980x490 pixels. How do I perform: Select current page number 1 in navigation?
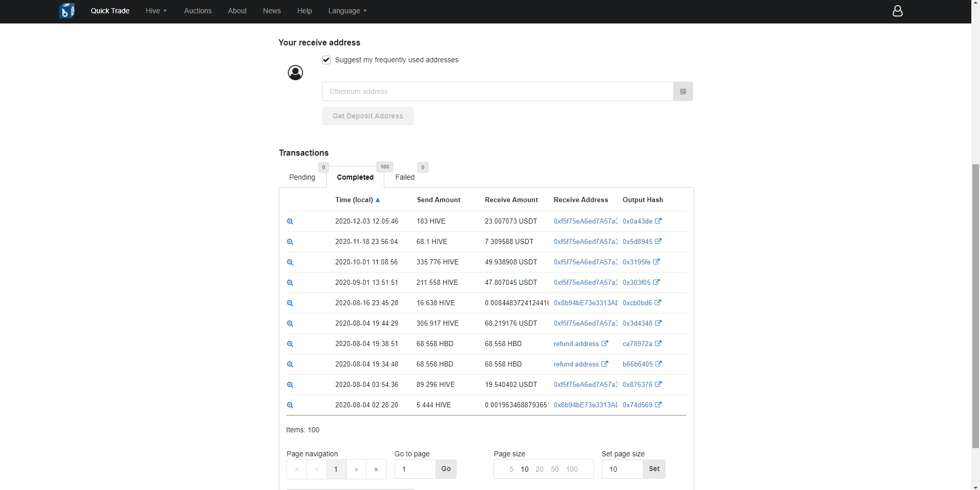(336, 469)
